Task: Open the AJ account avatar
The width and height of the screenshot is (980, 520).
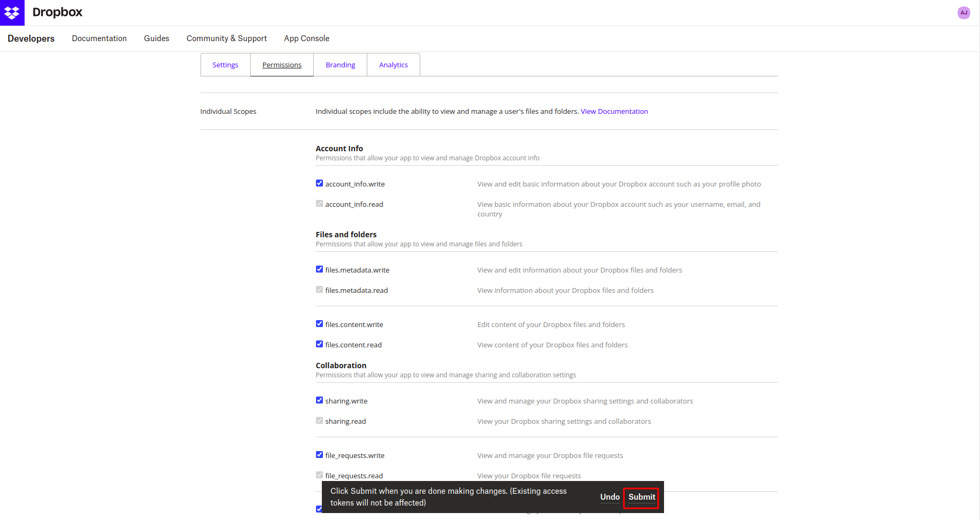Action: click(x=963, y=13)
